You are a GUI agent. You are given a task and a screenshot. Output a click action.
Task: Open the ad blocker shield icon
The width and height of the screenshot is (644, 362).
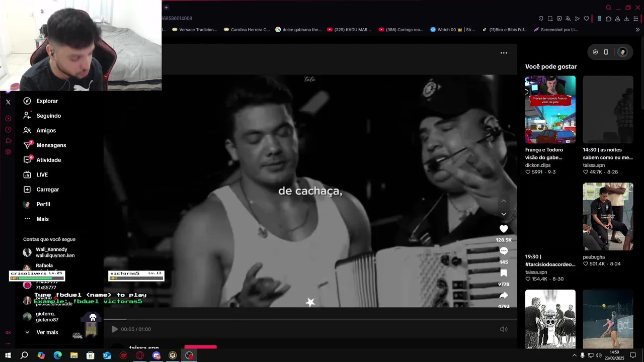coord(559,19)
